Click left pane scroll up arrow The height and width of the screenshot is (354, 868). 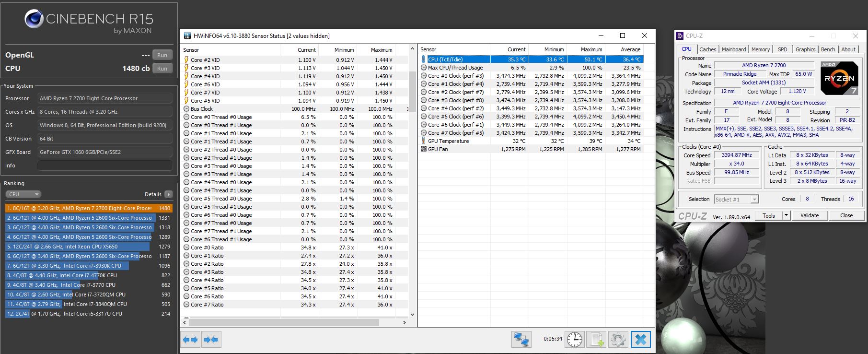click(412, 49)
